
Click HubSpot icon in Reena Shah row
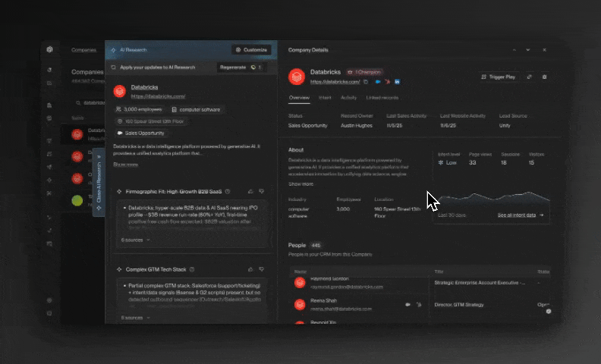coord(419,305)
